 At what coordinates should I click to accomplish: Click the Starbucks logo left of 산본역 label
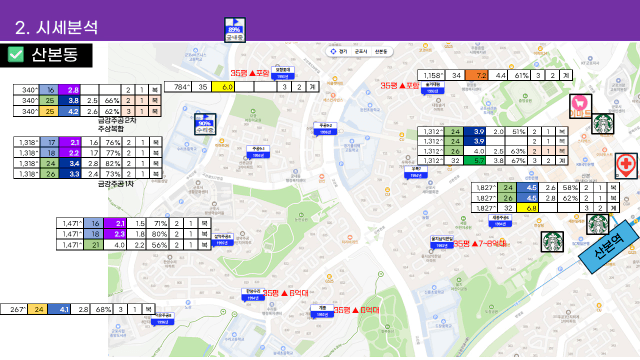tap(552, 241)
